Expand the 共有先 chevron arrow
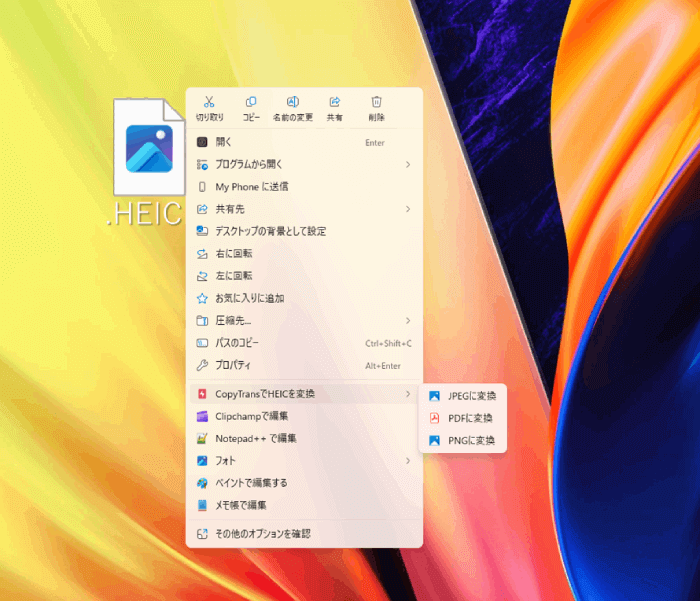700x601 pixels. (408, 209)
